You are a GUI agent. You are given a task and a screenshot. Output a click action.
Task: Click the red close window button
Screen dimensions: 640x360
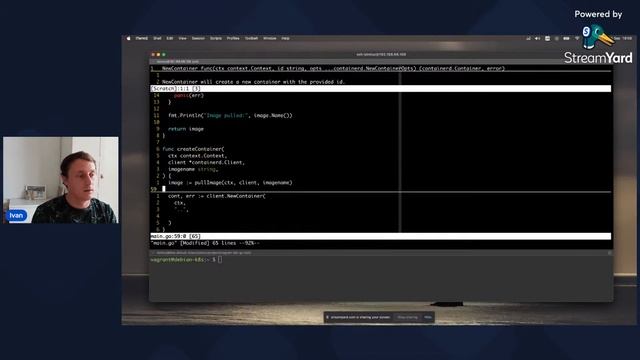153,54
